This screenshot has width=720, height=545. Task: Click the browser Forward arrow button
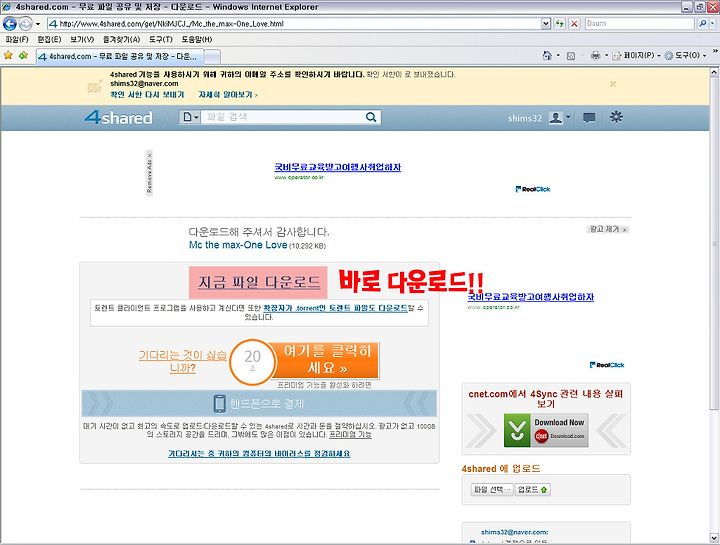(x=26, y=23)
